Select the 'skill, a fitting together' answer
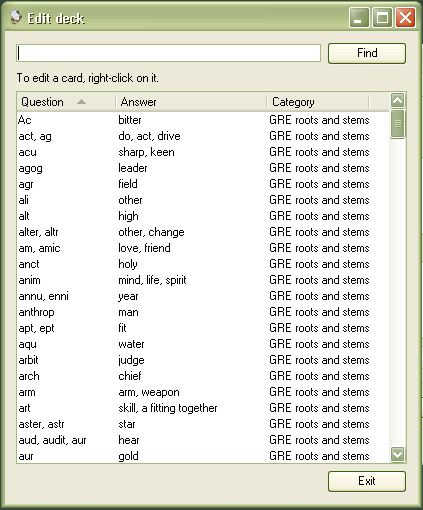Viewport: 423px width, 510px height. coord(168,408)
